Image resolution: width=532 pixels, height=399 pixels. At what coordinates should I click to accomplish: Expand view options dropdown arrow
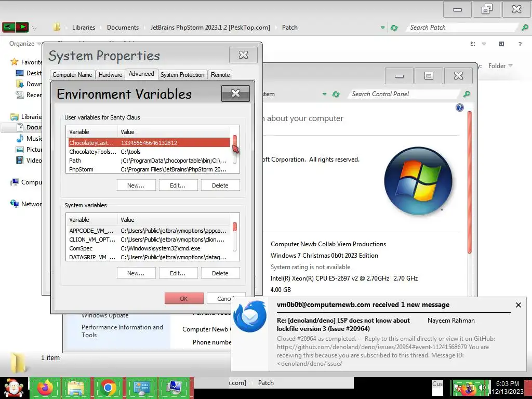coord(484,44)
